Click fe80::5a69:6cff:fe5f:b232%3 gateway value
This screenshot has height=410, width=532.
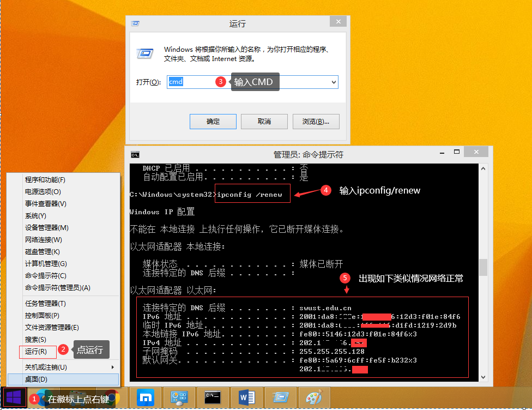click(x=358, y=360)
